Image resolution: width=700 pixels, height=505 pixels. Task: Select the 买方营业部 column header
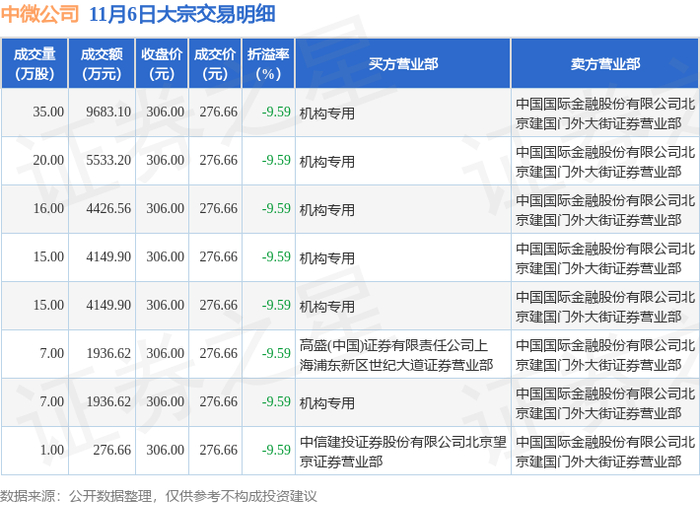click(x=403, y=63)
